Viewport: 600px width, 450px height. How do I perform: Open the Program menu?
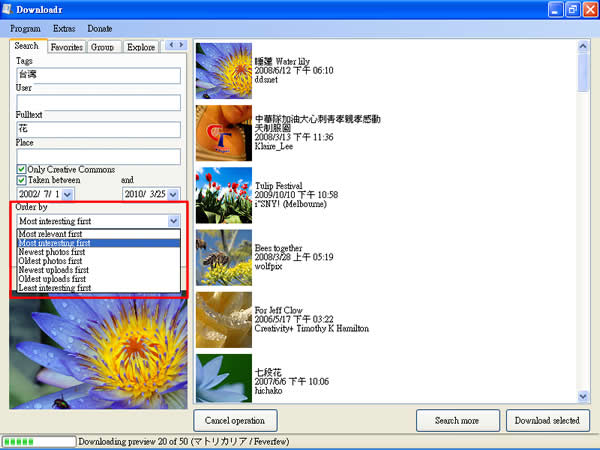tap(25, 29)
